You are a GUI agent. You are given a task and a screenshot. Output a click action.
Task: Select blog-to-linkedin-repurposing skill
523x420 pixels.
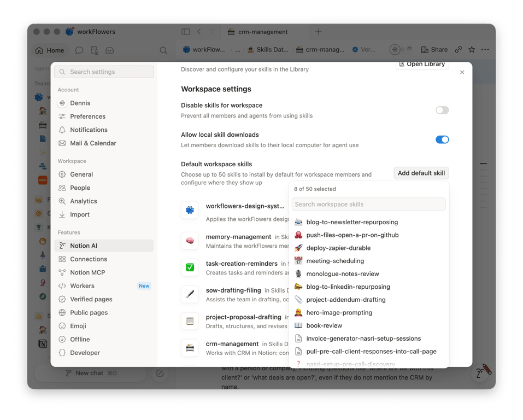point(368,287)
